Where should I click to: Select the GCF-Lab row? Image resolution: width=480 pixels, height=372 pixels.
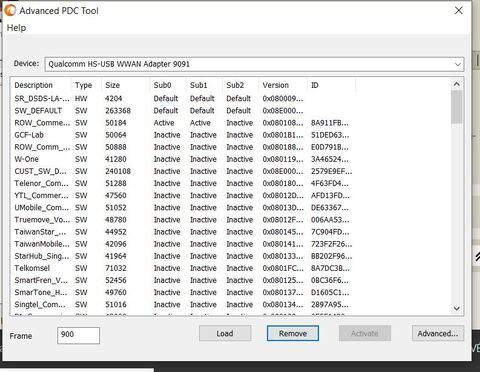[183, 135]
